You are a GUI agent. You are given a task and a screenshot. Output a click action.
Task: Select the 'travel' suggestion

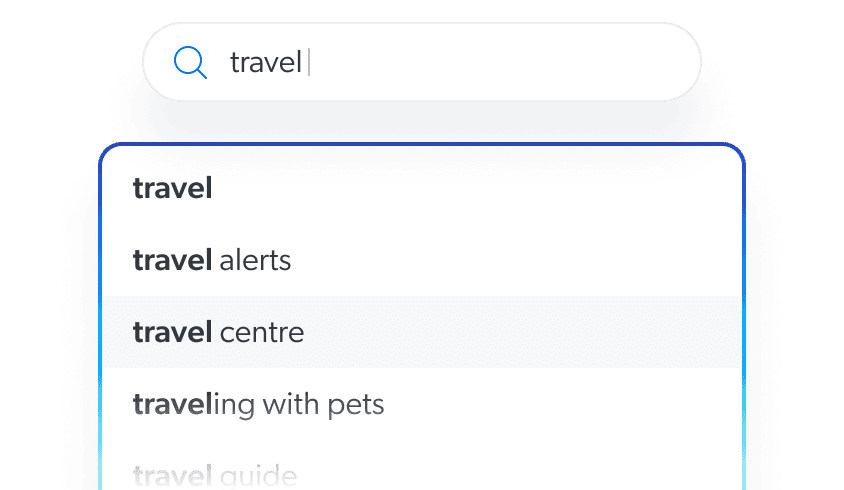(173, 188)
